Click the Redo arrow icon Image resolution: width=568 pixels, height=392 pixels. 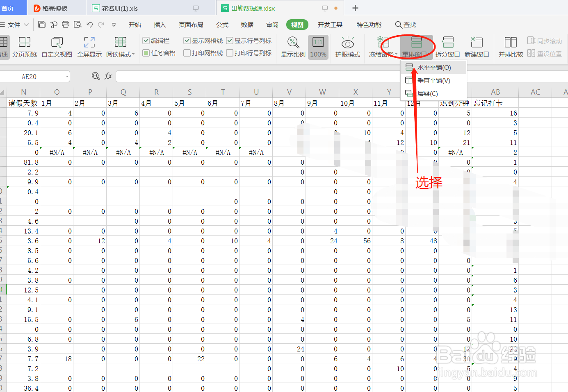(x=101, y=25)
